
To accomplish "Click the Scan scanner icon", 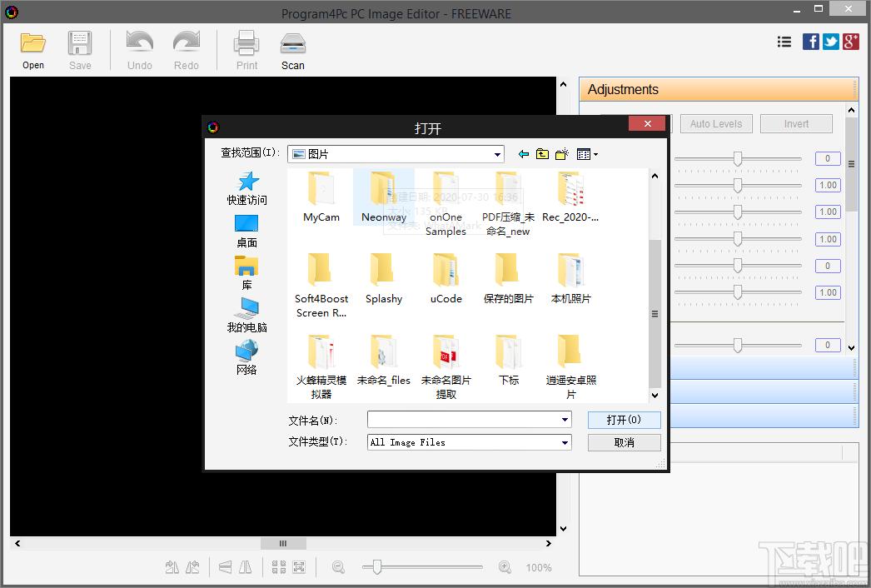I will [293, 43].
